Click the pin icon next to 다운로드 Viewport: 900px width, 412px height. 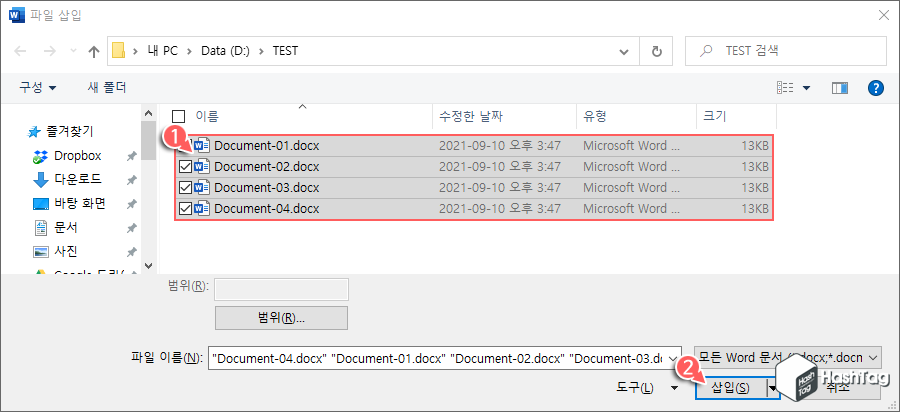pyautogui.click(x=131, y=180)
